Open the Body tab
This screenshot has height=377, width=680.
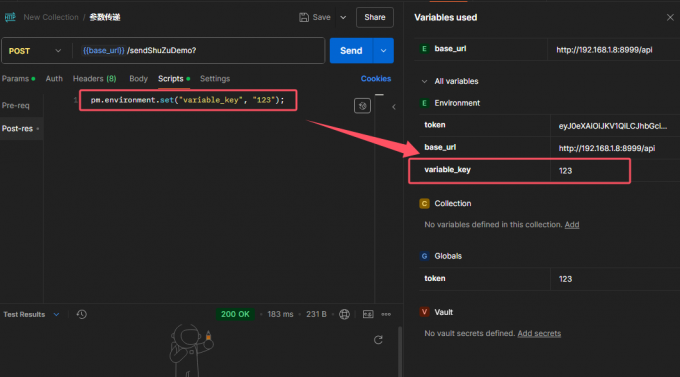click(x=138, y=79)
